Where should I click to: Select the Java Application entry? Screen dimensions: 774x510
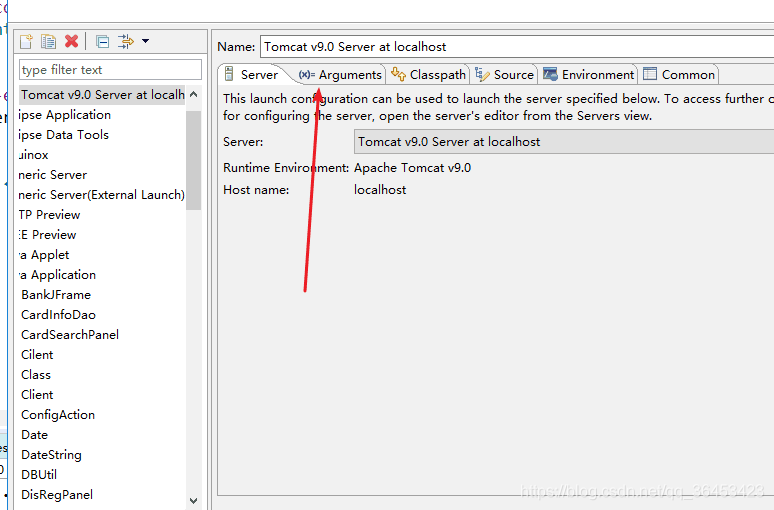[57, 275]
